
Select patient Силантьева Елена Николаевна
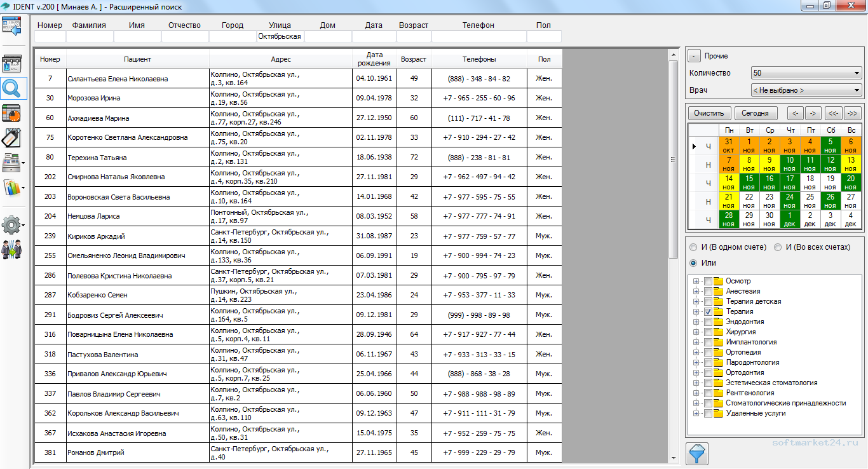118,79
